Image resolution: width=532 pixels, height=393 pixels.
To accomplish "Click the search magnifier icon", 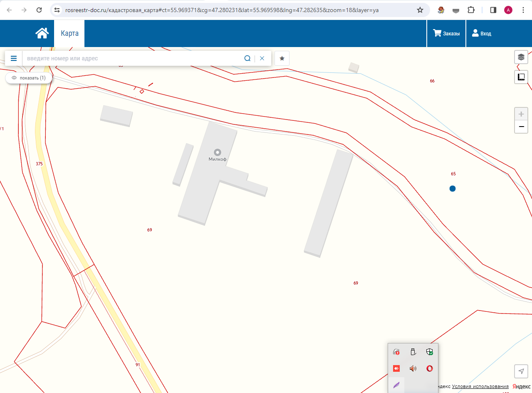I will pos(247,58).
